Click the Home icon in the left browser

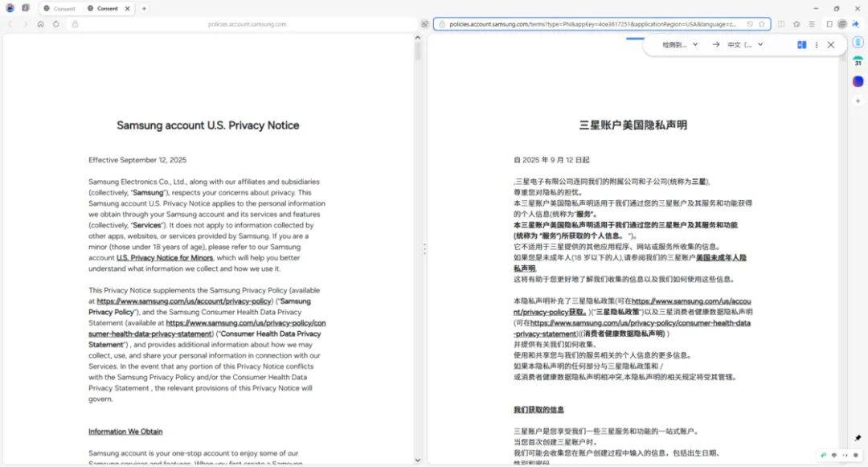[x=41, y=24]
